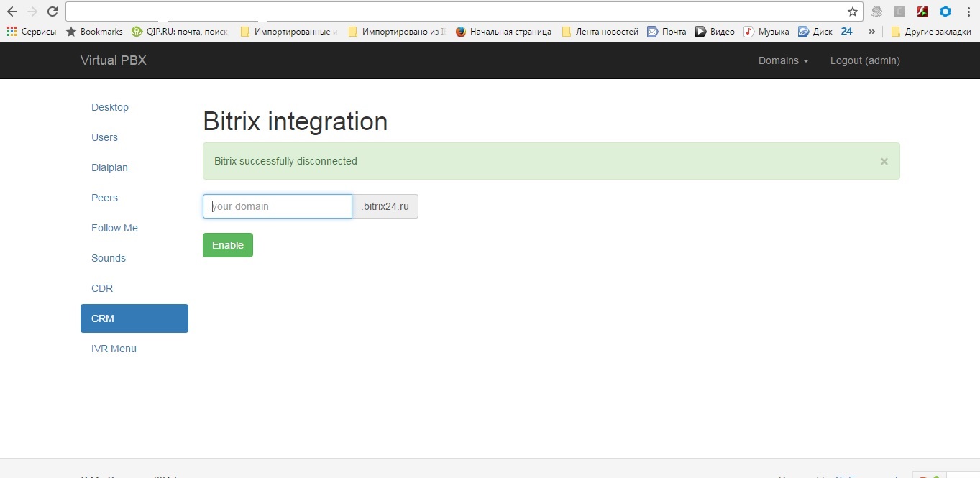Viewport: 980px width, 478px height.
Task: Click the 'Bitrix integration' heading
Action: coord(296,121)
